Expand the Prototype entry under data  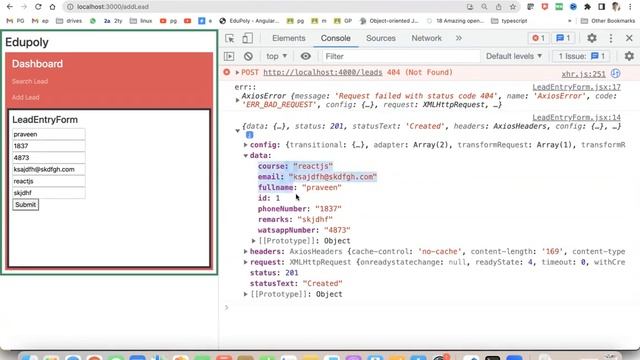tap(253, 241)
